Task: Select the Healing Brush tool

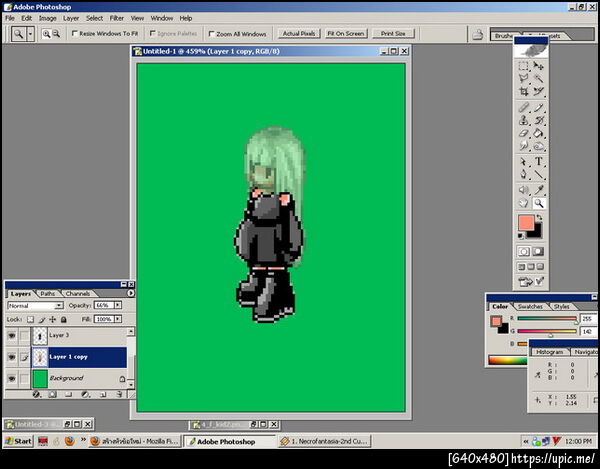Action: pos(523,107)
